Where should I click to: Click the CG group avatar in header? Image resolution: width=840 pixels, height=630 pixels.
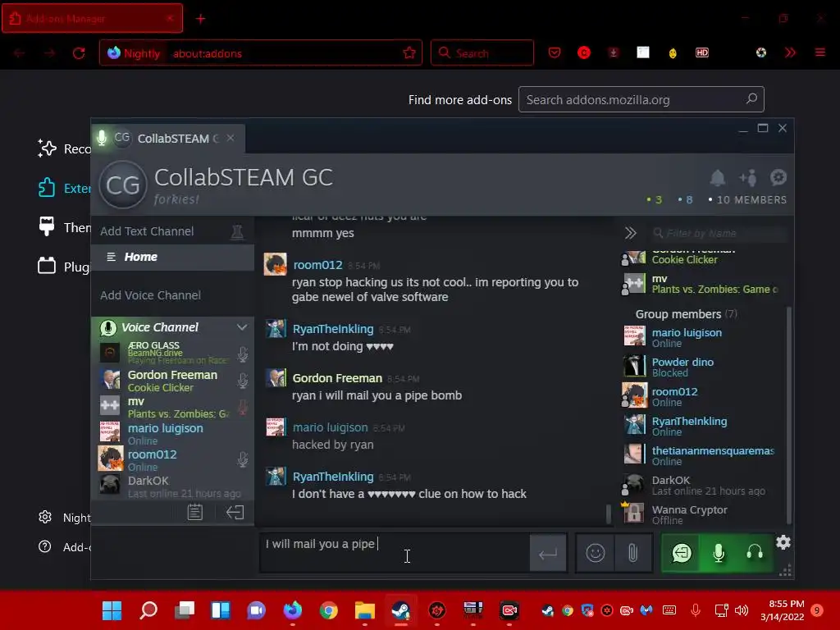click(x=123, y=185)
